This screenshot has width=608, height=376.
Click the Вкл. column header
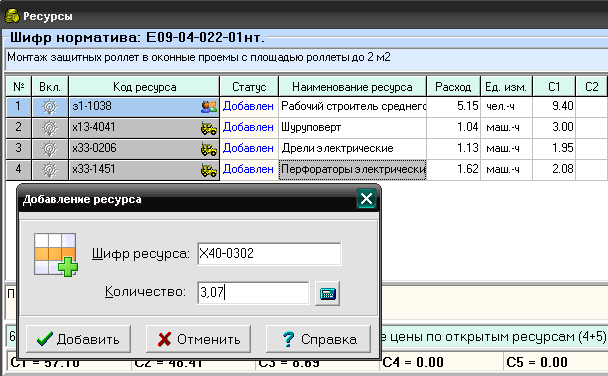coord(50,86)
